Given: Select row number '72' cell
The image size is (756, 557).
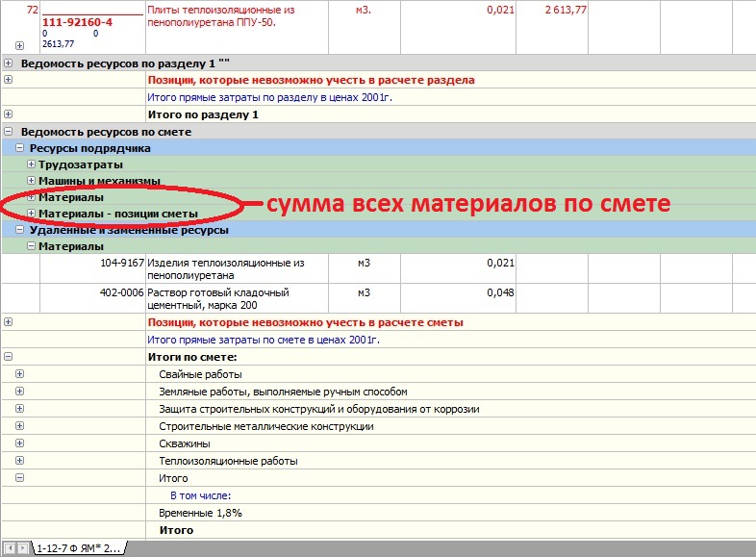Looking at the screenshot, I should point(33,10).
